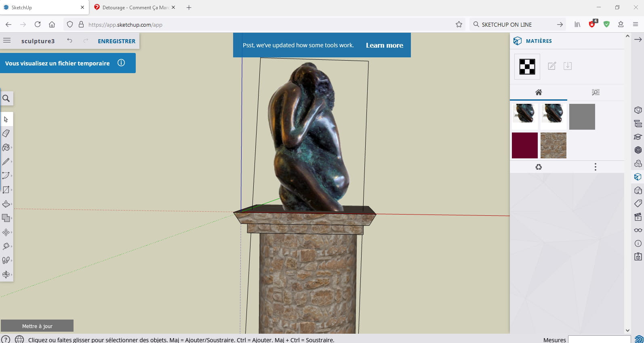Select the Tape Measure tool
The height and width of the screenshot is (343, 644).
[x=6, y=246]
